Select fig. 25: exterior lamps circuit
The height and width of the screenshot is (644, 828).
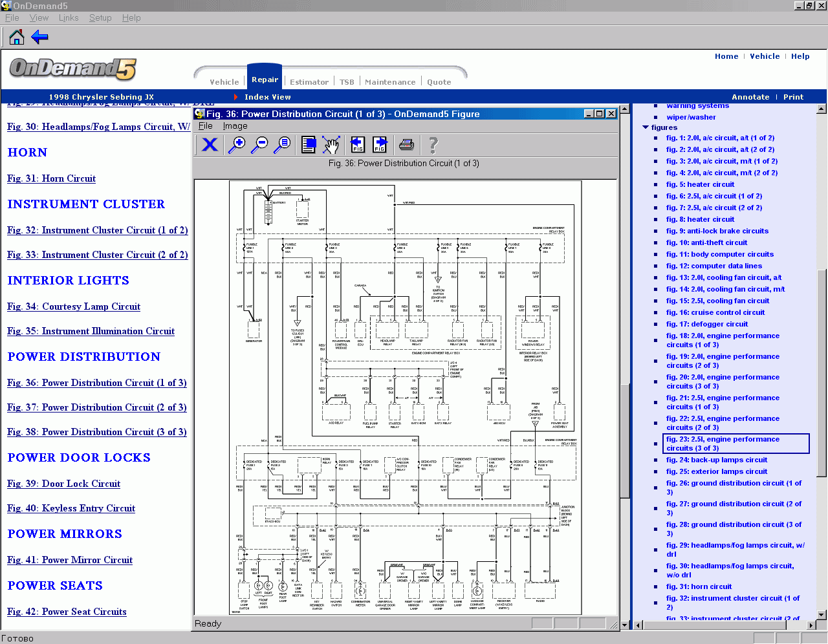717,471
